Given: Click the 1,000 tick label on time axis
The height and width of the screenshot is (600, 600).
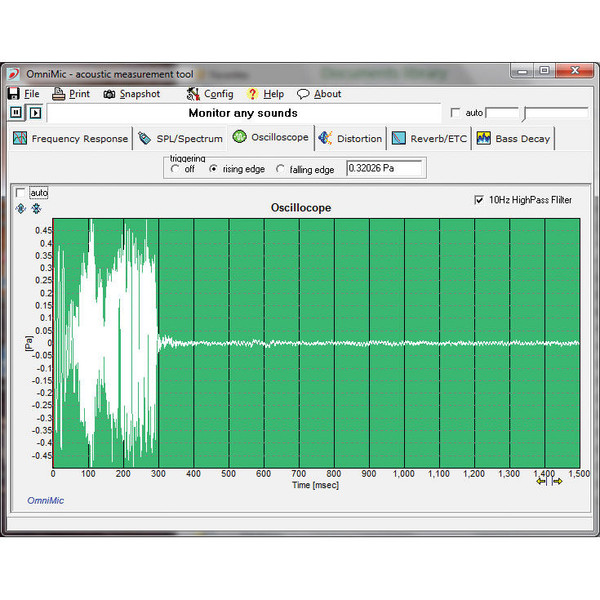Looking at the screenshot, I should [x=403, y=474].
